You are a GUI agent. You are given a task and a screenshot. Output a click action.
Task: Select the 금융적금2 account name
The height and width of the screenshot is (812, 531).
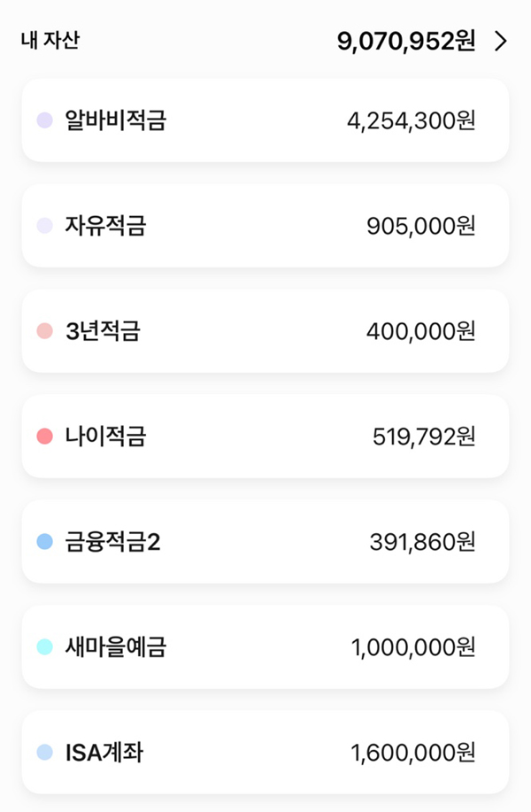(x=112, y=542)
